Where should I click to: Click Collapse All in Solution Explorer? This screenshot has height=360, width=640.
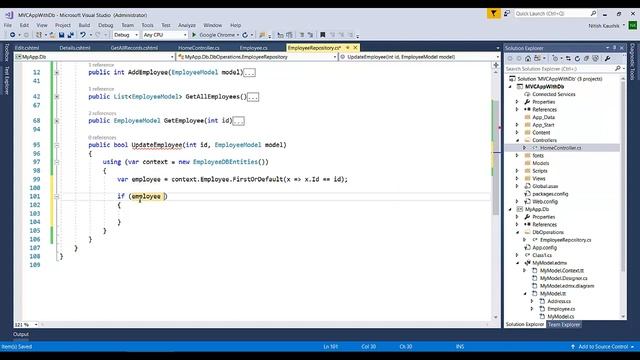tap(587, 59)
